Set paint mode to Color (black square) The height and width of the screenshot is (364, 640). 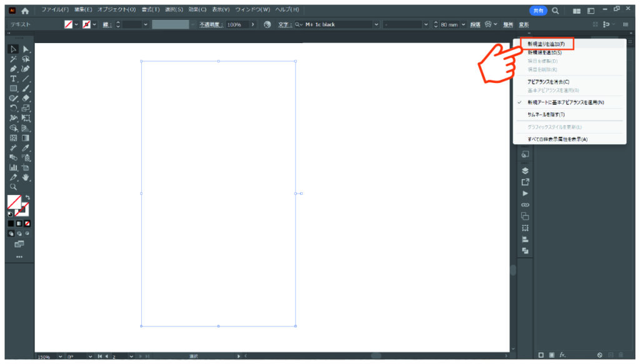(x=11, y=224)
